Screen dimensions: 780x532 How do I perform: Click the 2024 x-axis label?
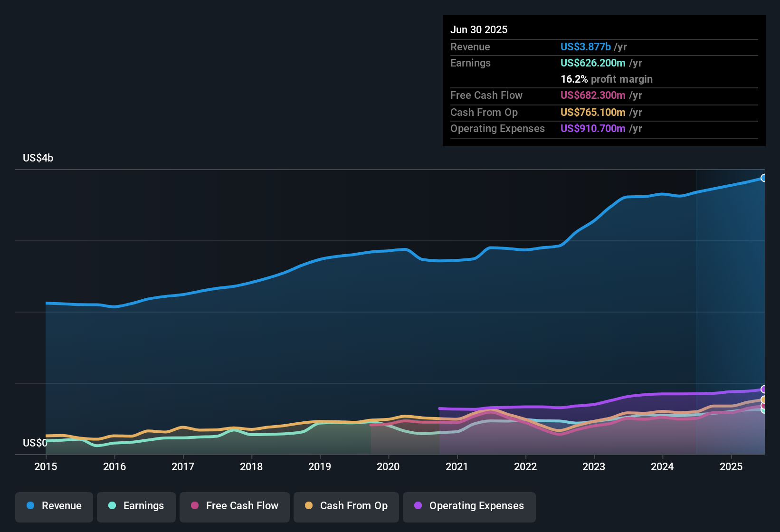(662, 466)
